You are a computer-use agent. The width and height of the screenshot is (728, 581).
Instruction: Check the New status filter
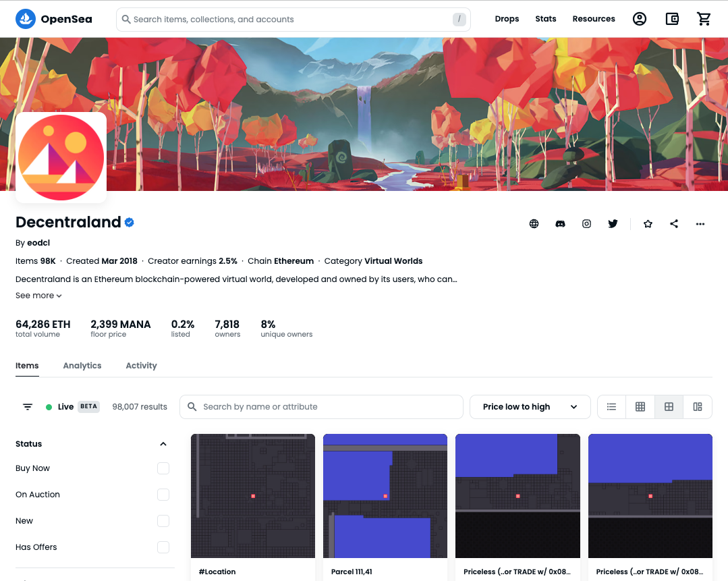pyautogui.click(x=163, y=521)
